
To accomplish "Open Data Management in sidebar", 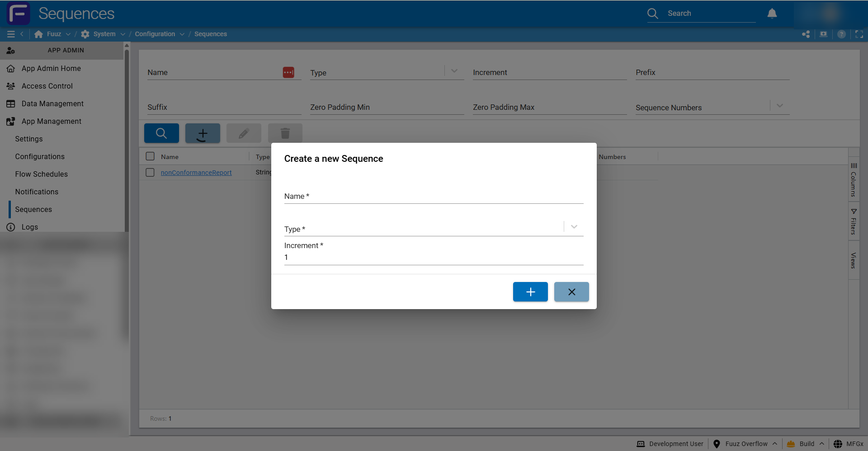I will pyautogui.click(x=62, y=103).
